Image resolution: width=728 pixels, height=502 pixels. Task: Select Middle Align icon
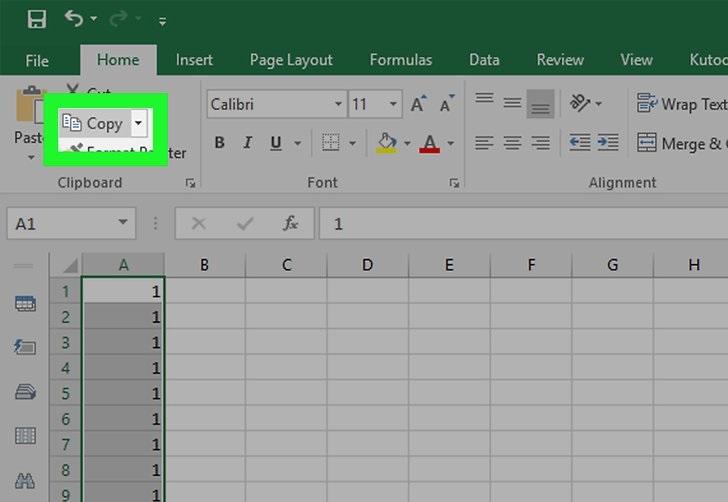[512, 103]
